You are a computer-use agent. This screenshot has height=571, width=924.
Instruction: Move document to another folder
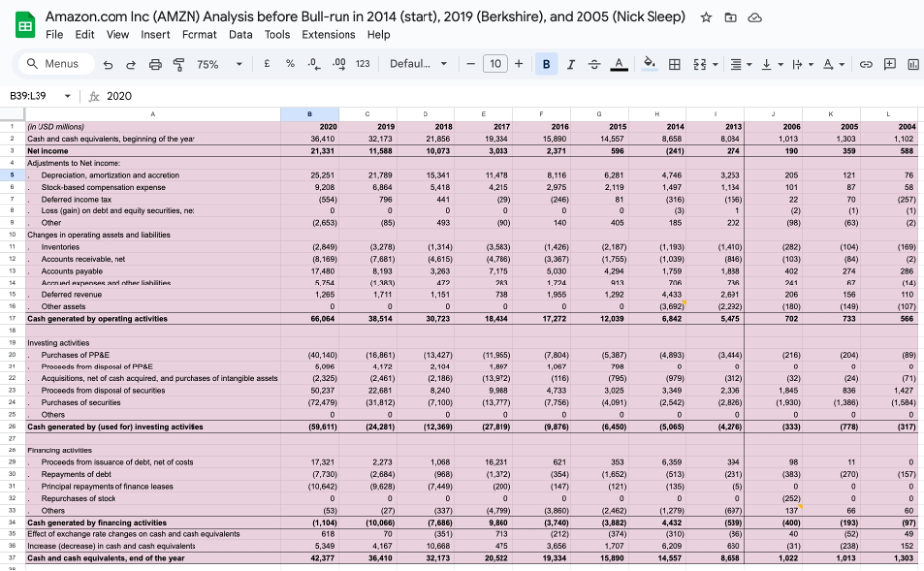tap(731, 17)
